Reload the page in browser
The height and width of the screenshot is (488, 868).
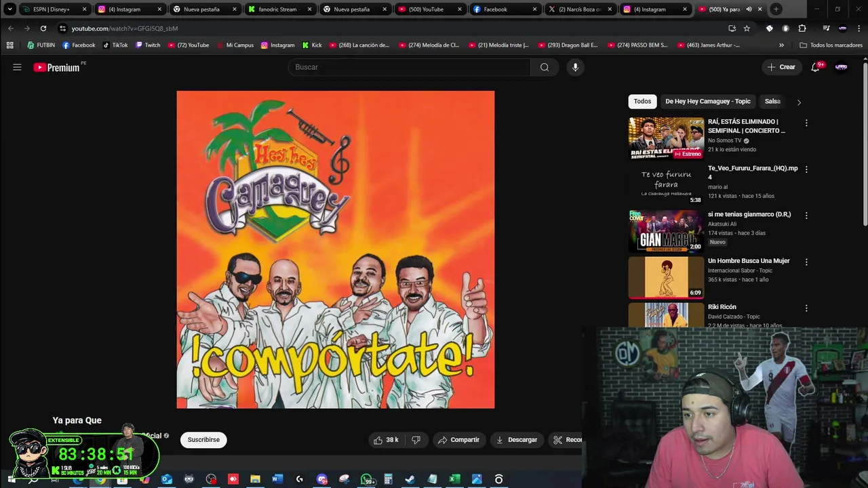(43, 28)
